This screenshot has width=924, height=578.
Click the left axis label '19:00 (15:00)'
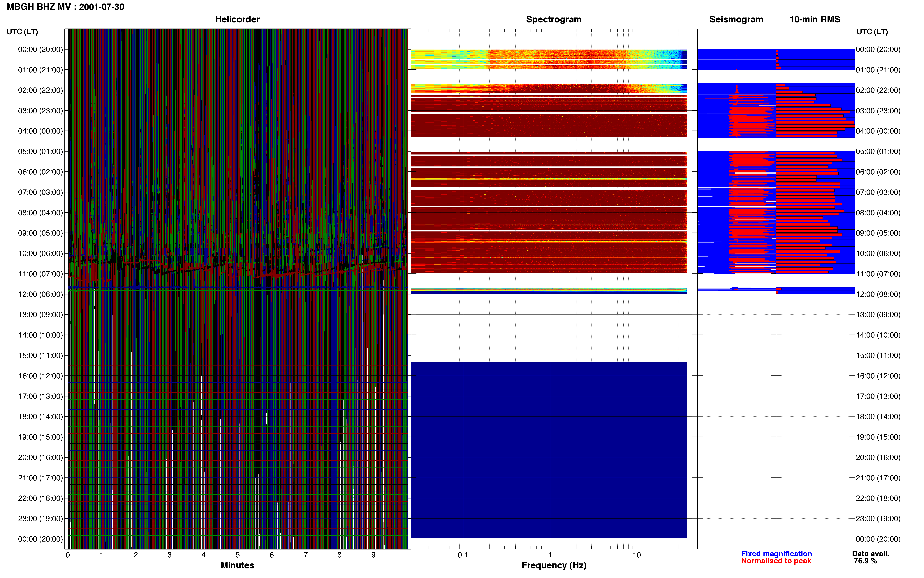click(x=41, y=437)
